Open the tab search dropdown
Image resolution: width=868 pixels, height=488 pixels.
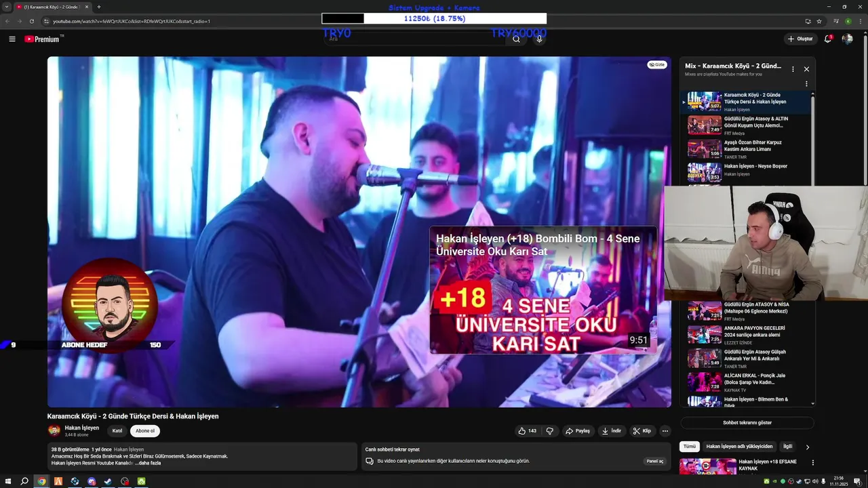tap(5, 7)
